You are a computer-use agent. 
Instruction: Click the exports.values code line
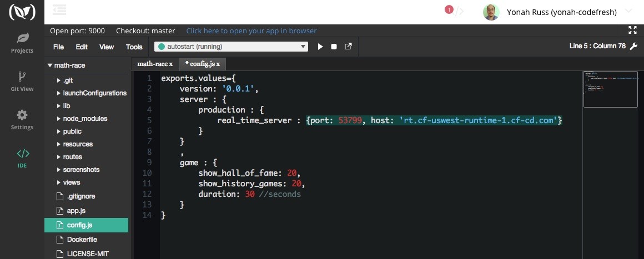(199, 78)
